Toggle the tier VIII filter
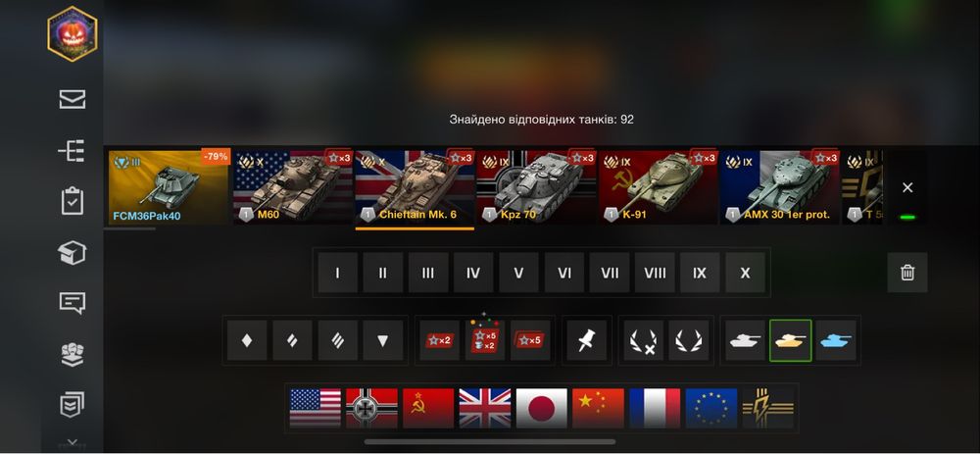The height and width of the screenshot is (454, 980). pos(655,273)
